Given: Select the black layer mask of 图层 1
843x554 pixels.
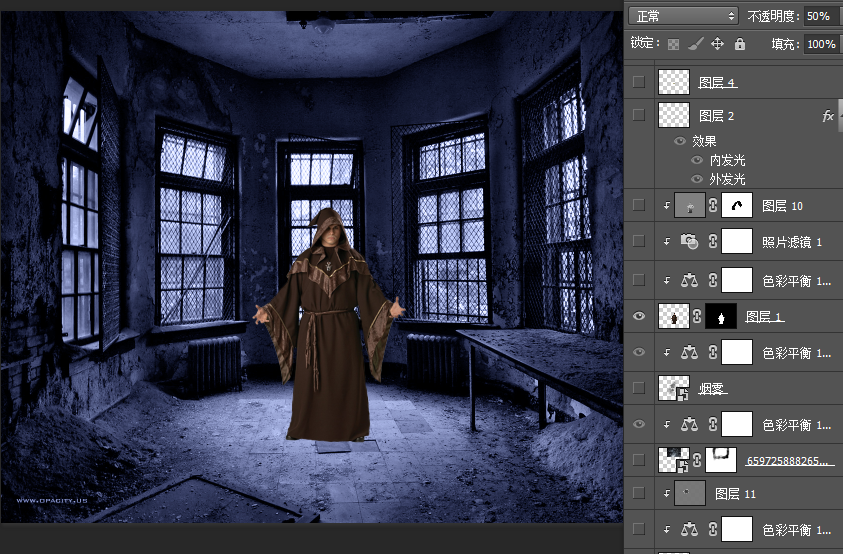Looking at the screenshot, I should point(720,317).
